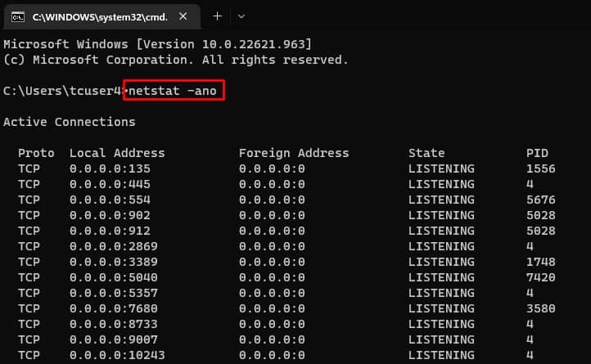Click PID value 5676
The image size is (591, 364).
541,200
